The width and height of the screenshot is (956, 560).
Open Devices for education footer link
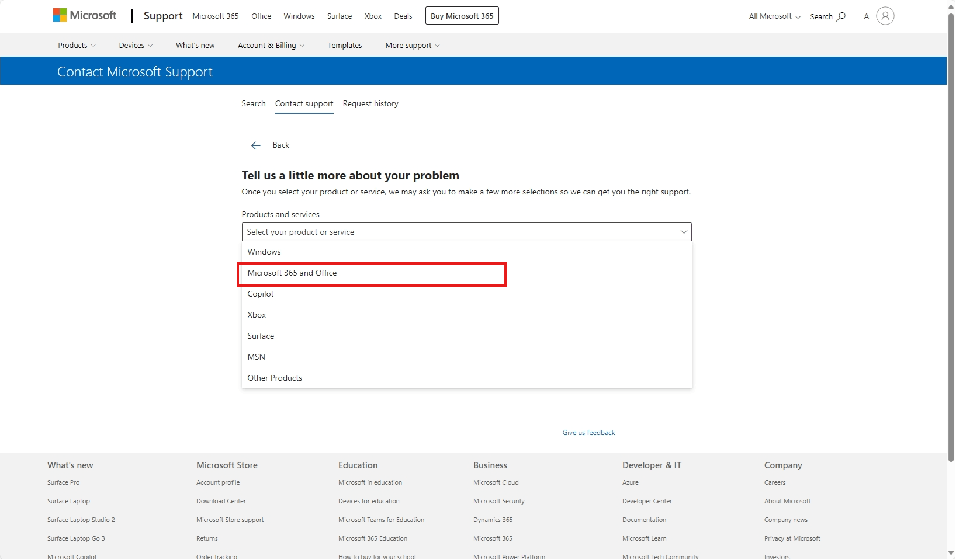369,501
